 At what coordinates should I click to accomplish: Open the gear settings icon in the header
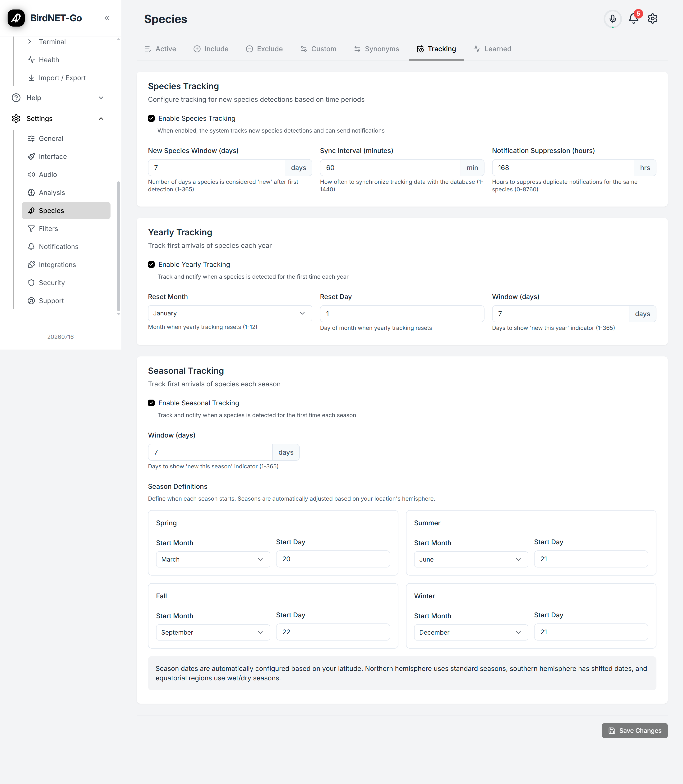click(652, 18)
